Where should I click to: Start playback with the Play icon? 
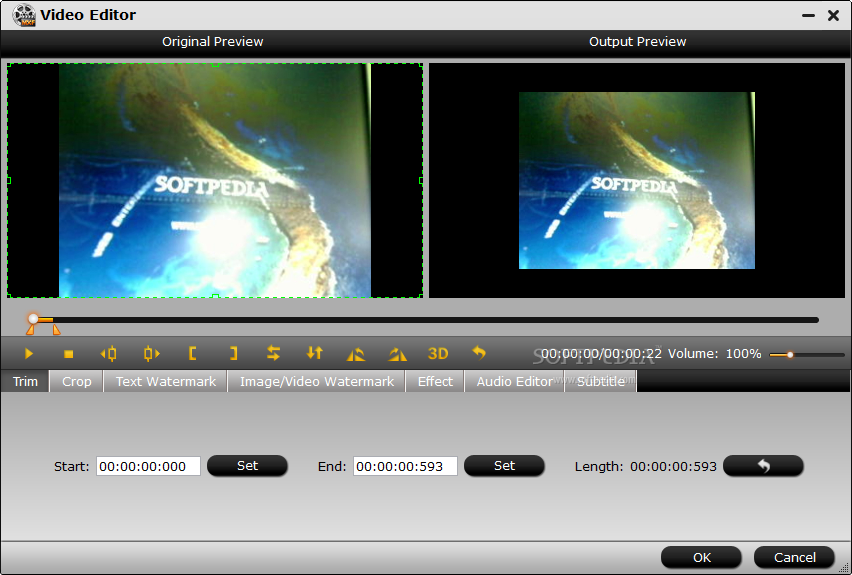click(29, 354)
